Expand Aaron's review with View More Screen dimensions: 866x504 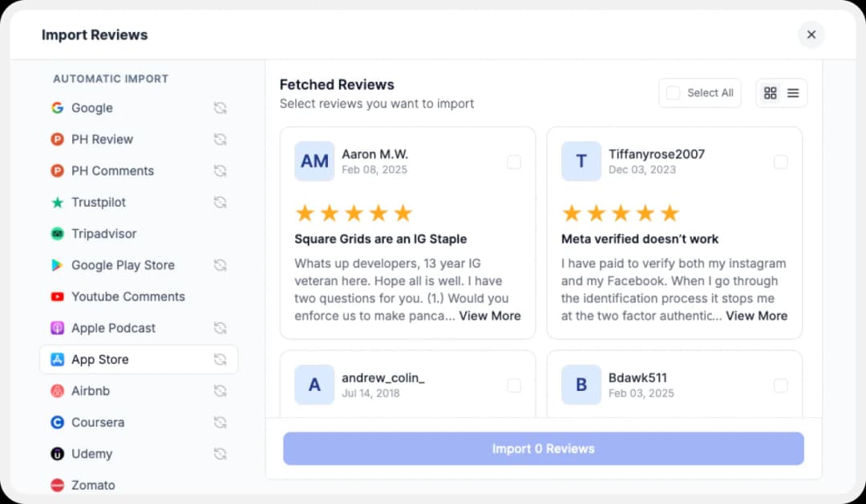point(490,316)
